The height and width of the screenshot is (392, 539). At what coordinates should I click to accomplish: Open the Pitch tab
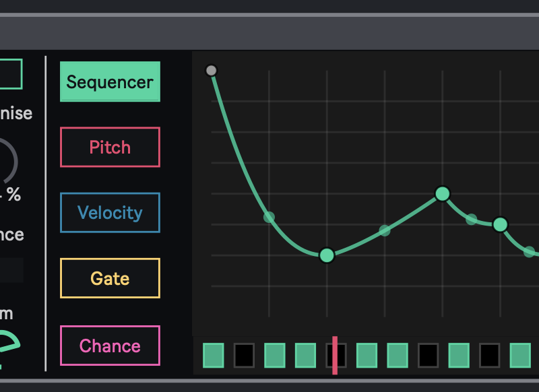pos(110,148)
